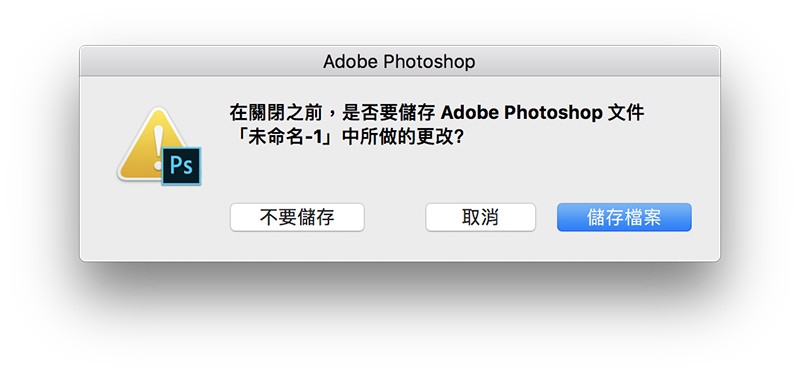Save the document with 儲存檔案
This screenshot has width=800, height=375.
click(624, 217)
